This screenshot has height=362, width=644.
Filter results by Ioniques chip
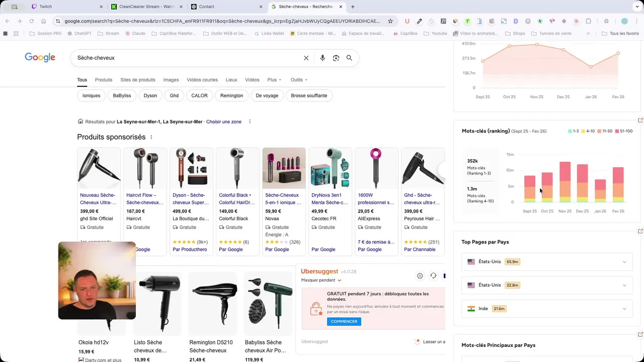[x=92, y=96]
